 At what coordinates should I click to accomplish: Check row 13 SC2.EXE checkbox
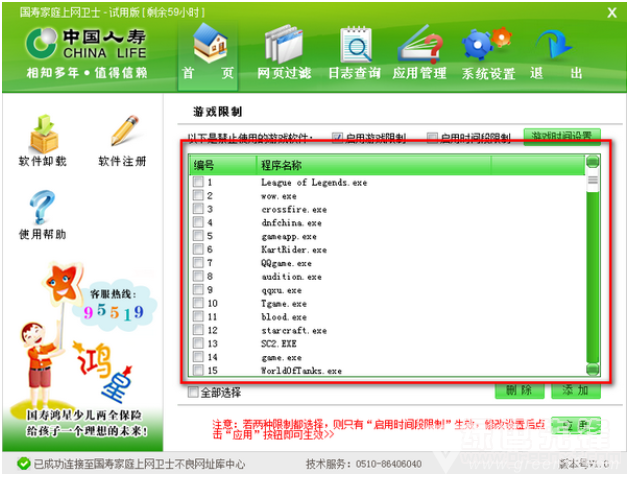tap(198, 343)
